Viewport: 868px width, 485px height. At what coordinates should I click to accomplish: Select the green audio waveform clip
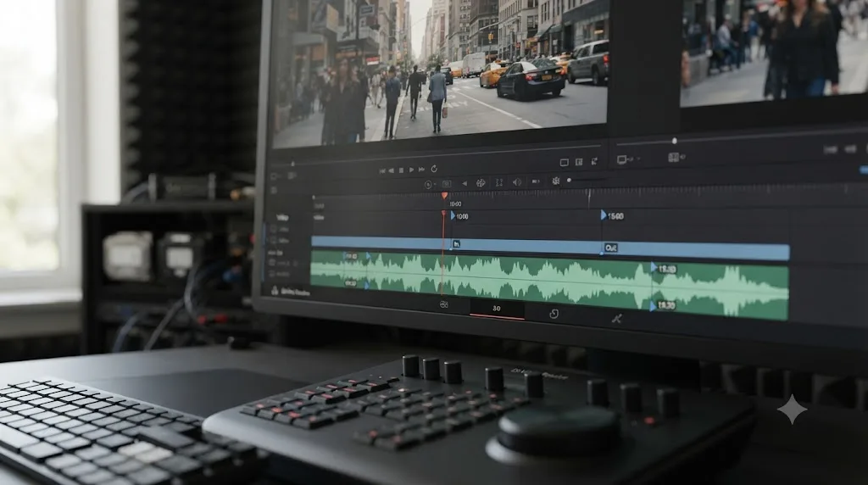click(x=549, y=284)
